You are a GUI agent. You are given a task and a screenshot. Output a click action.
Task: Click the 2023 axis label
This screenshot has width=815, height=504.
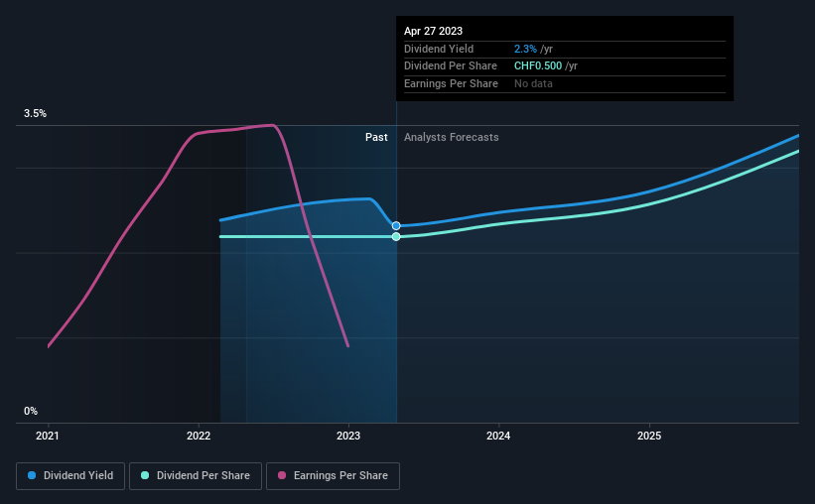348,436
